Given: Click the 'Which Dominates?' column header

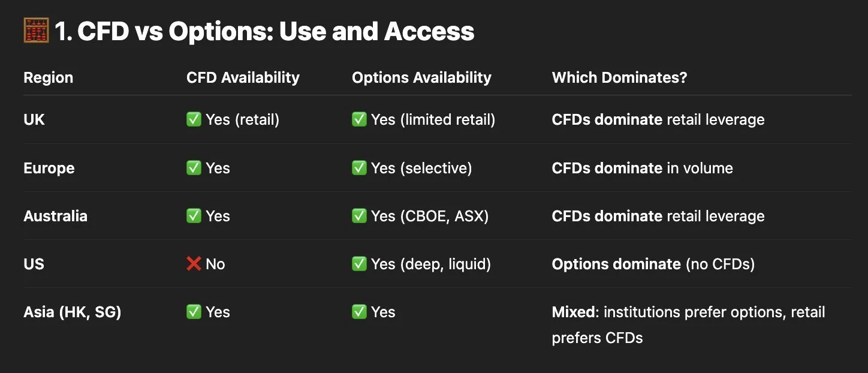Looking at the screenshot, I should pos(619,77).
